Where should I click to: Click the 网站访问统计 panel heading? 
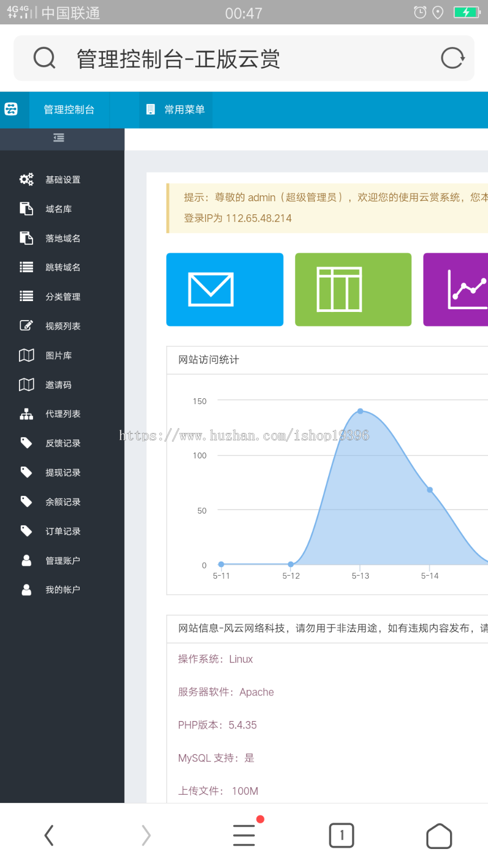(x=209, y=360)
